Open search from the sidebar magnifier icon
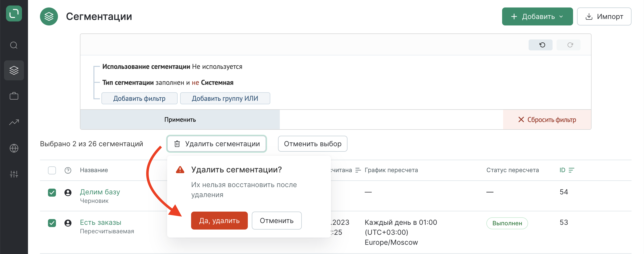Screen dimensions: 644x254 [14, 45]
